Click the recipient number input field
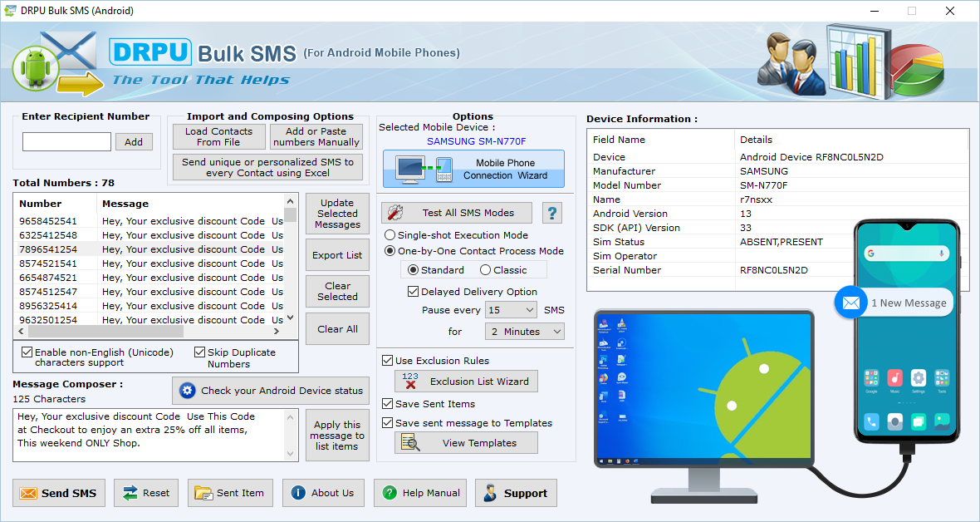The image size is (980, 522). click(66, 142)
